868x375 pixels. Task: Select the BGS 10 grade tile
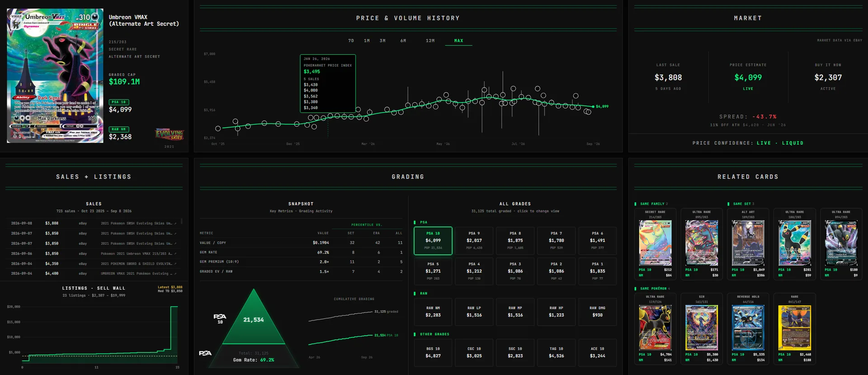[x=433, y=352]
